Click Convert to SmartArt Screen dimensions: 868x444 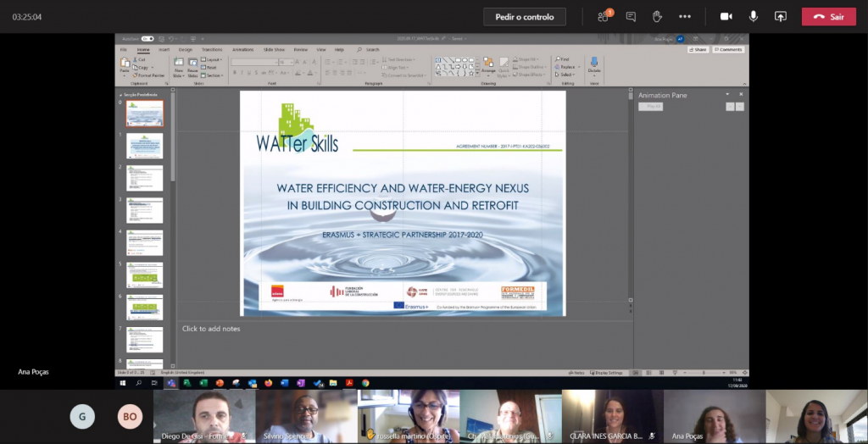pos(404,75)
